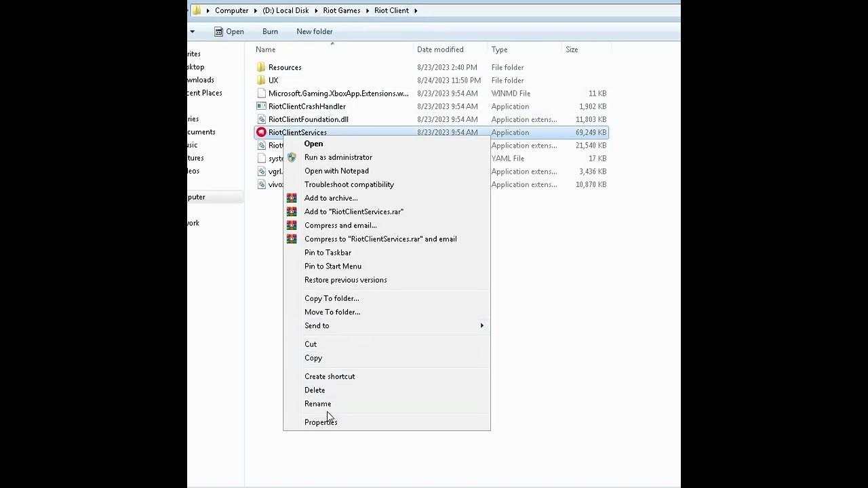
Task: Click the Microsoft.Gaming.XboxApp.Extensions file icon
Action: click(x=261, y=93)
